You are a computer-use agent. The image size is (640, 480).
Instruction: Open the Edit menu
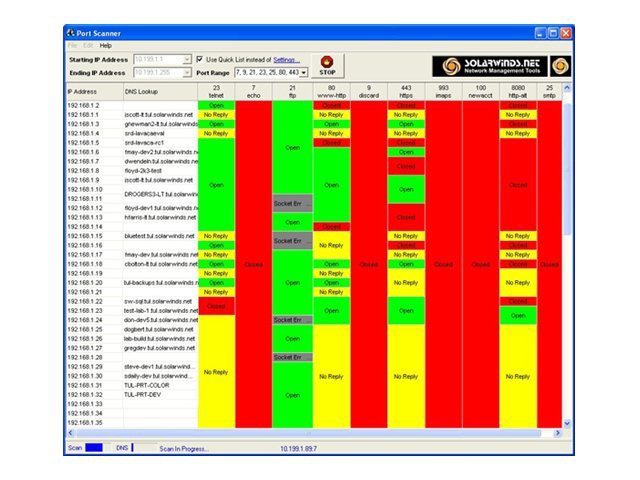pos(87,46)
